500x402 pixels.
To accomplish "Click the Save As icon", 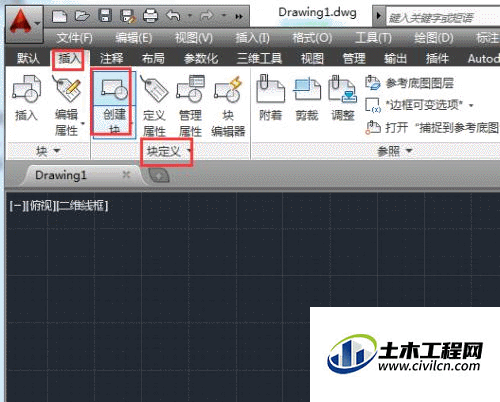I will pyautogui.click(x=128, y=16).
